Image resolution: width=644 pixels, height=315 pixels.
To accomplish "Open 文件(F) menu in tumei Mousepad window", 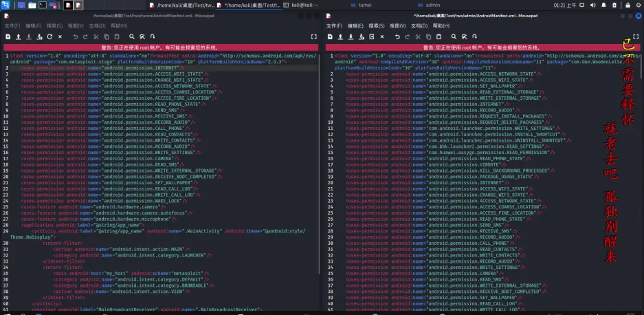I will 12,25.
